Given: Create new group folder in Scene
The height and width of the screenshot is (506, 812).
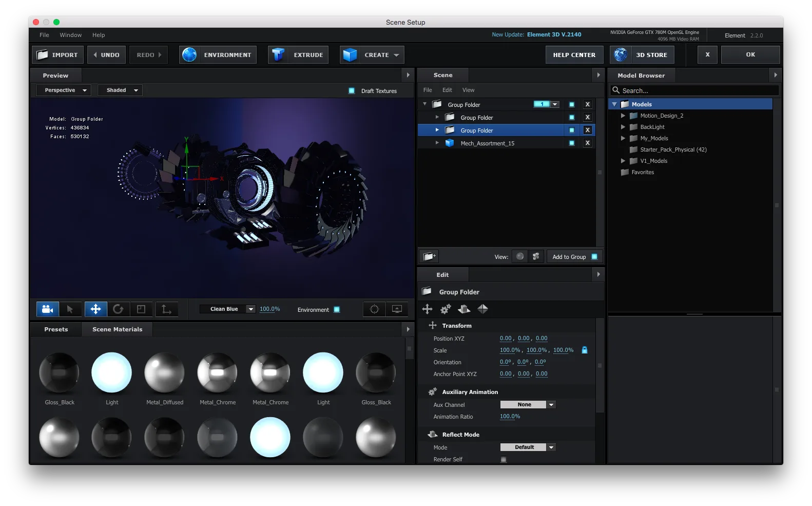Looking at the screenshot, I should point(429,256).
